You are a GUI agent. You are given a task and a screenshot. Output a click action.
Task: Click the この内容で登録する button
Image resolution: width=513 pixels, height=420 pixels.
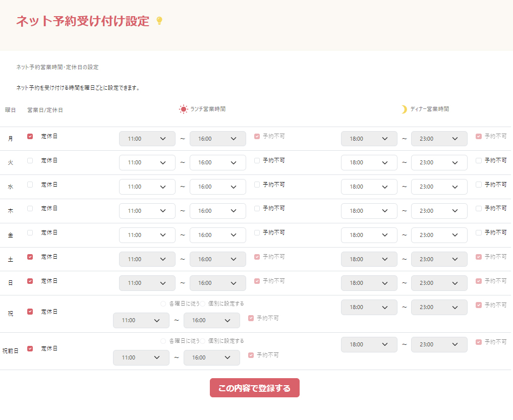coord(254,388)
